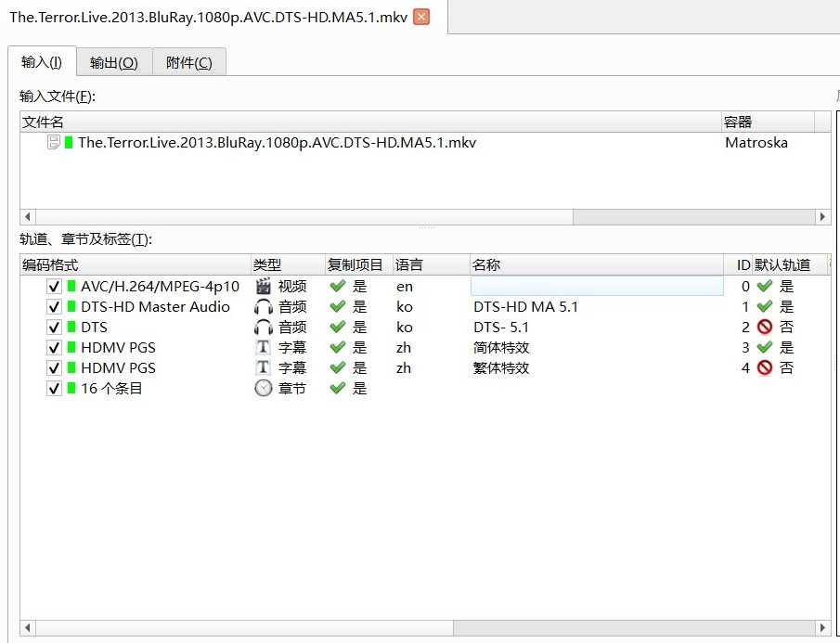Screen dimensions: 840x643
Task: Switch to the 输入(I) tab
Action: point(42,61)
